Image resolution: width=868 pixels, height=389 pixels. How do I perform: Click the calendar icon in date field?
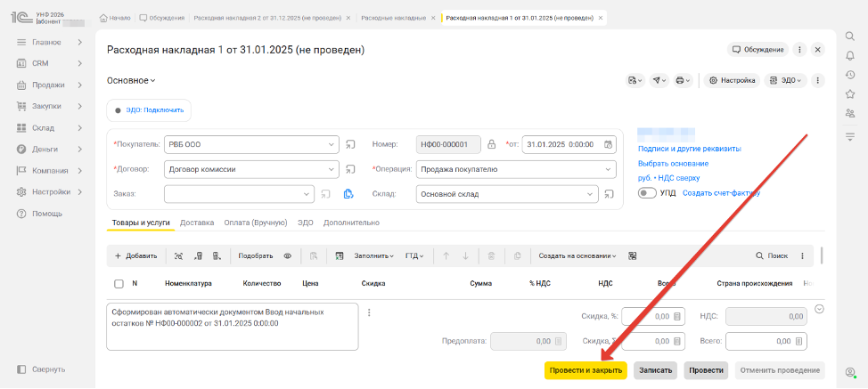[609, 144]
